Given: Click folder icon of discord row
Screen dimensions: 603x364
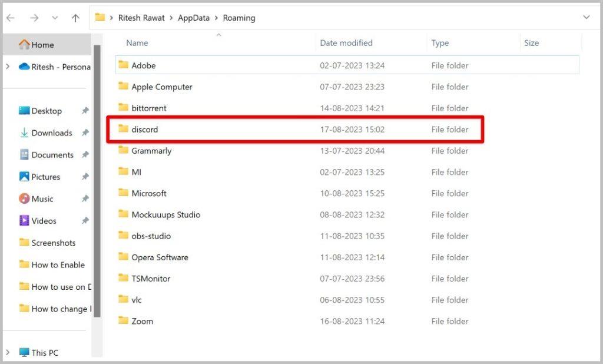Looking at the screenshot, I should [x=123, y=128].
